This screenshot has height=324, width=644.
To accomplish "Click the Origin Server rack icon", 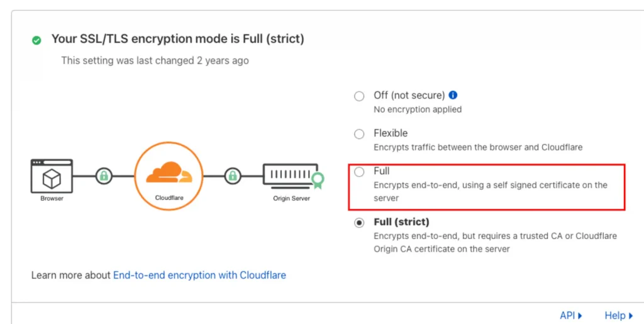I will point(291,174).
